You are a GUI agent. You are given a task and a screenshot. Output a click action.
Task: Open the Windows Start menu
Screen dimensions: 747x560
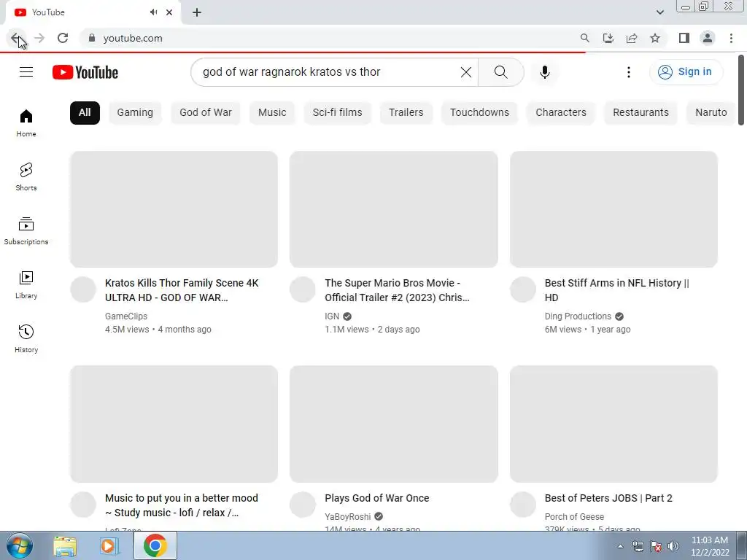pos(20,545)
